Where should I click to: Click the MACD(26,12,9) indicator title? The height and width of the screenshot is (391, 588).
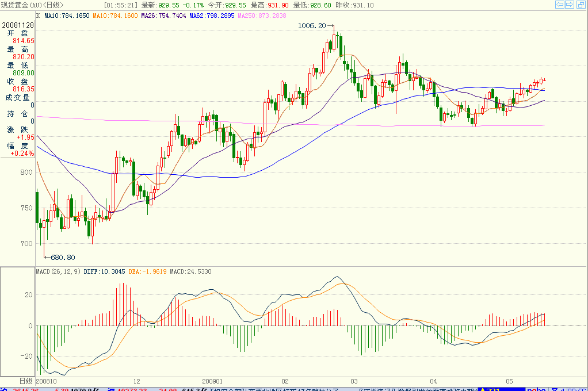click(x=58, y=271)
